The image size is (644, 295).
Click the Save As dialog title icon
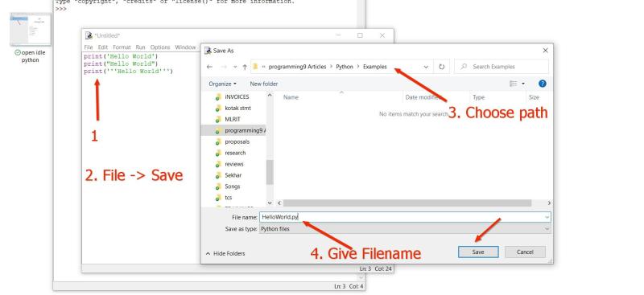point(208,51)
